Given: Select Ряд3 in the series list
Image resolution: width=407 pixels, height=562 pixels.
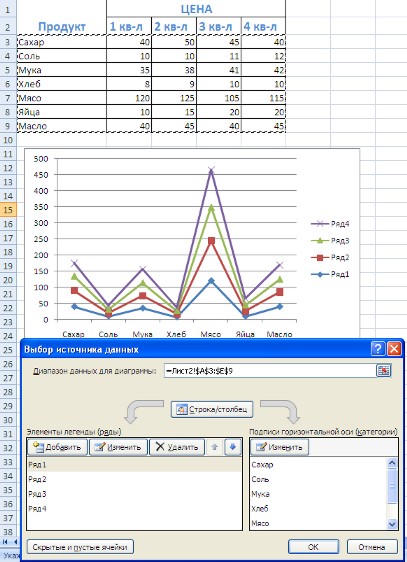Looking at the screenshot, I should coord(134,494).
